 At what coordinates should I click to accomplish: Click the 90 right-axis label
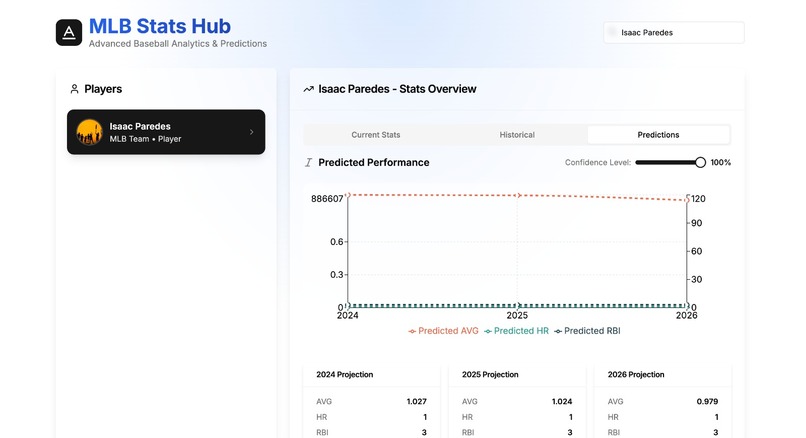[x=697, y=223]
